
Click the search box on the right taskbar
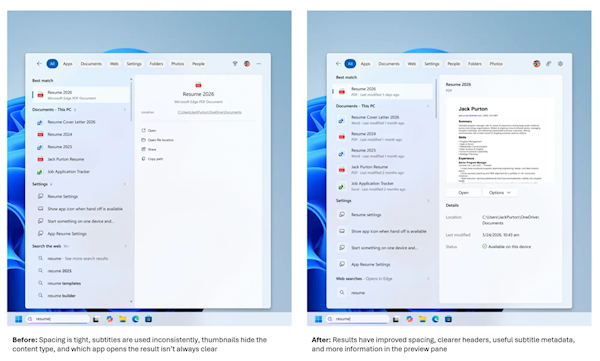click(357, 319)
